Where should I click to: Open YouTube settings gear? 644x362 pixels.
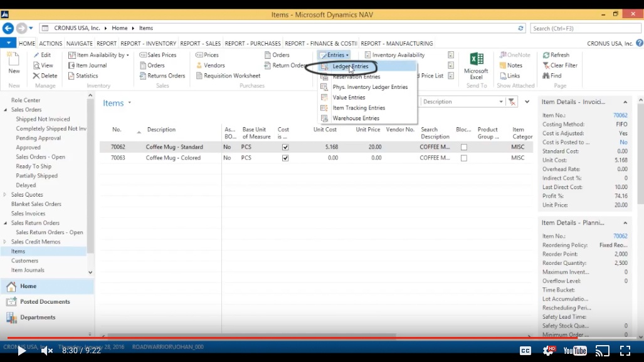(549, 350)
